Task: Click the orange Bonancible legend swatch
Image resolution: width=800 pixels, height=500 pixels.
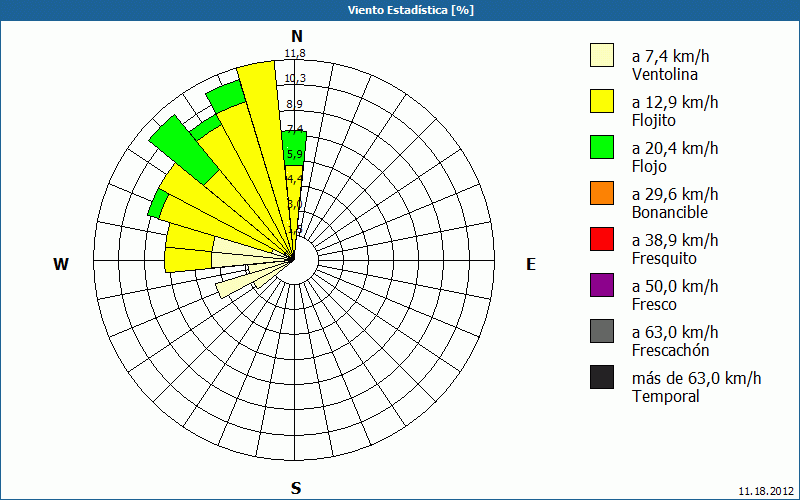Action: point(602,193)
